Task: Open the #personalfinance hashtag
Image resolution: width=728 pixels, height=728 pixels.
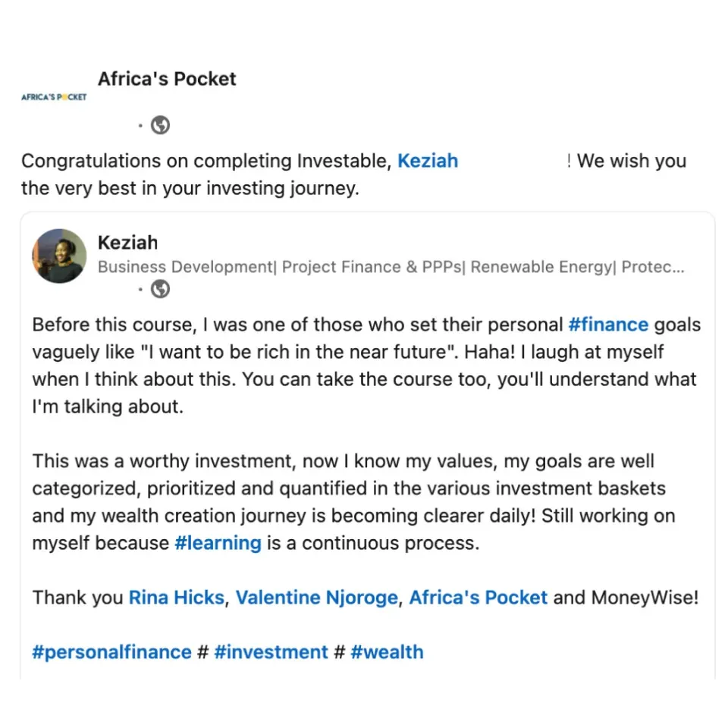Action: 111,652
